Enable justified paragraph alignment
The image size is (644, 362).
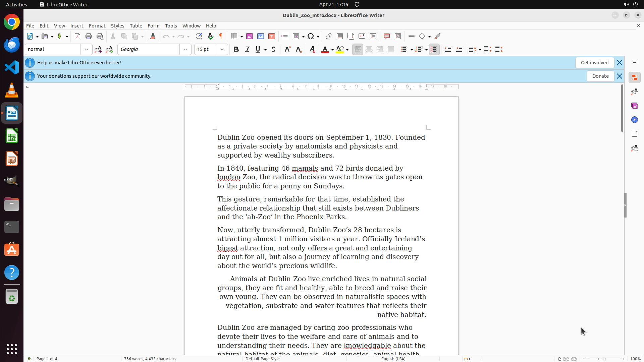[391, 49]
